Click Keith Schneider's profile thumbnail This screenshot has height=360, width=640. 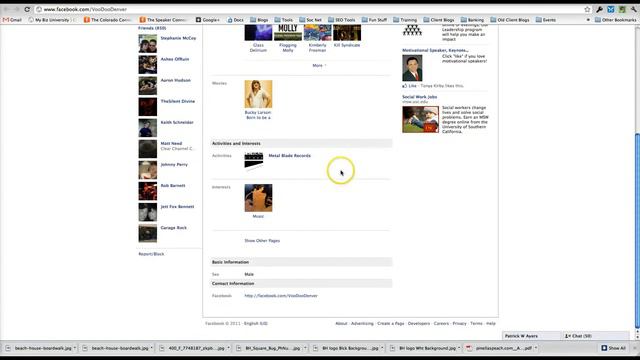[147, 128]
